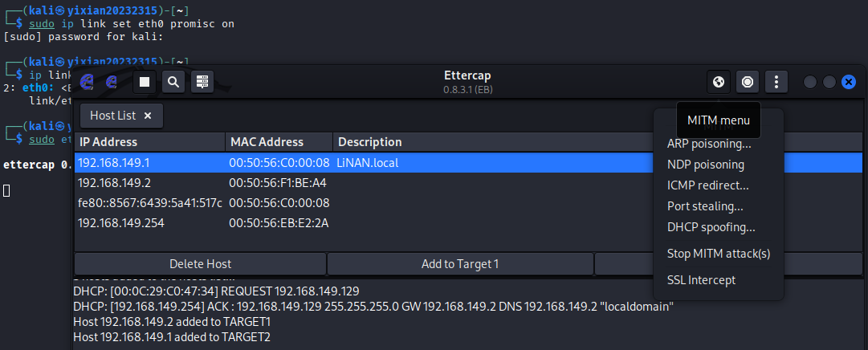This screenshot has width=868, height=350.
Task: Pick DHCP spoofing from the menu
Action: 711,227
